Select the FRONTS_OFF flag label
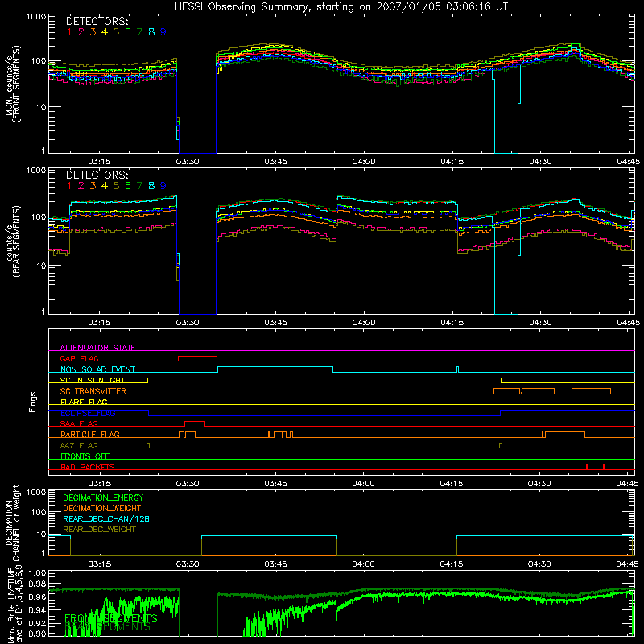The width and height of the screenshot is (644, 644). point(85,456)
